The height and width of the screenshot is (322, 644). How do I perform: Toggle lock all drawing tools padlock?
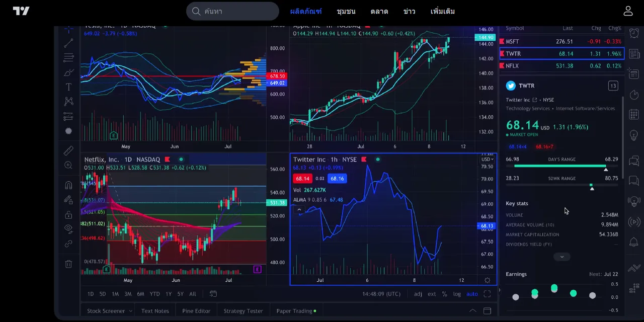(68, 215)
